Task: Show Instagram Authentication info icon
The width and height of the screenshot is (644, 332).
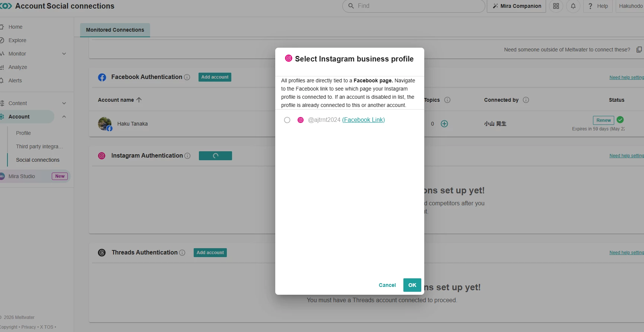Action: point(187,156)
